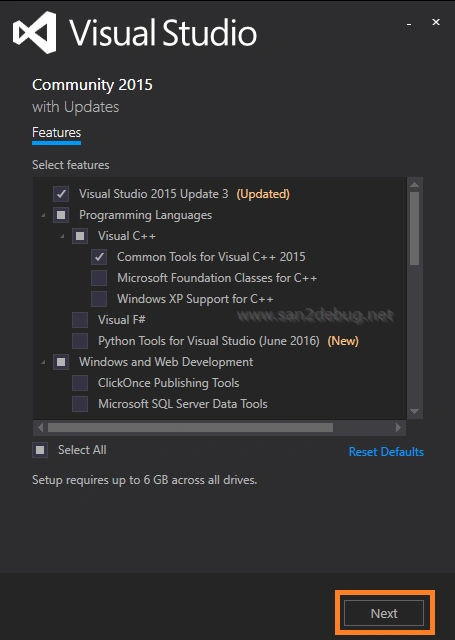The image size is (455, 640).
Task: Enable the Visual F# feature
Action: (x=80, y=320)
